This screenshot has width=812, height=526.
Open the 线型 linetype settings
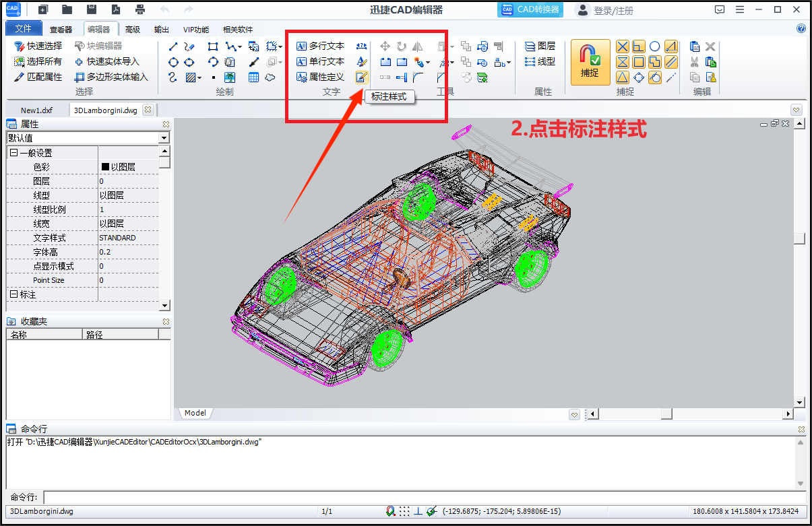point(540,61)
